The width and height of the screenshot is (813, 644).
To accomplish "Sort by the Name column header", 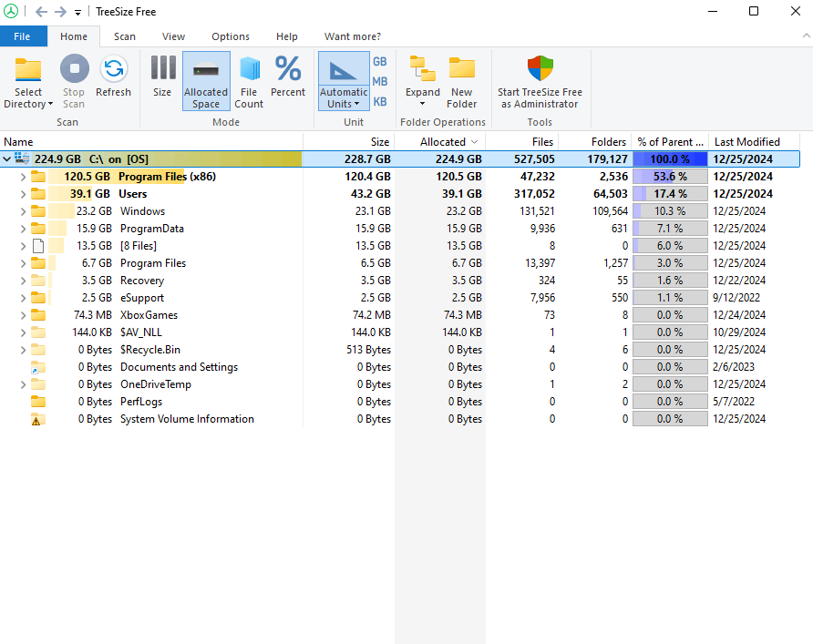I will 151,142.
